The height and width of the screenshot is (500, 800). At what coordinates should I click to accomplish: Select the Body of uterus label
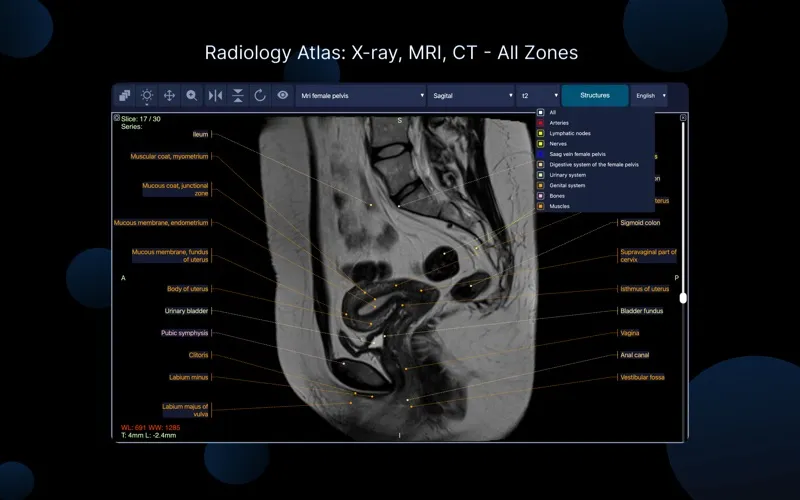click(x=187, y=289)
